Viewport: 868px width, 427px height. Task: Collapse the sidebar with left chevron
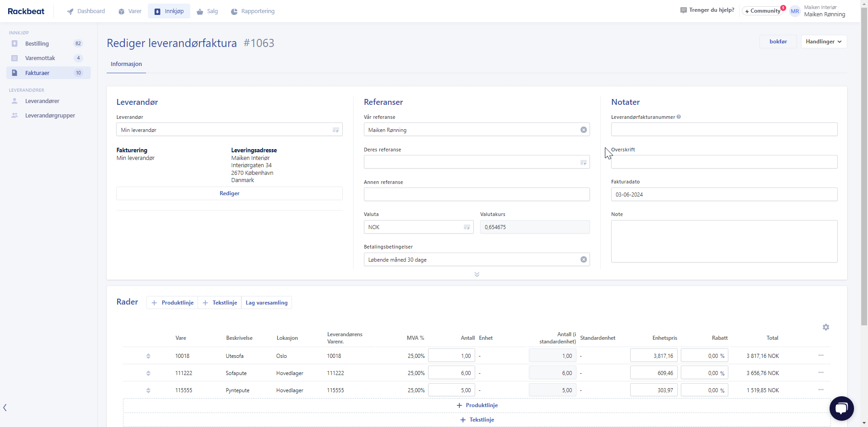coord(5,408)
